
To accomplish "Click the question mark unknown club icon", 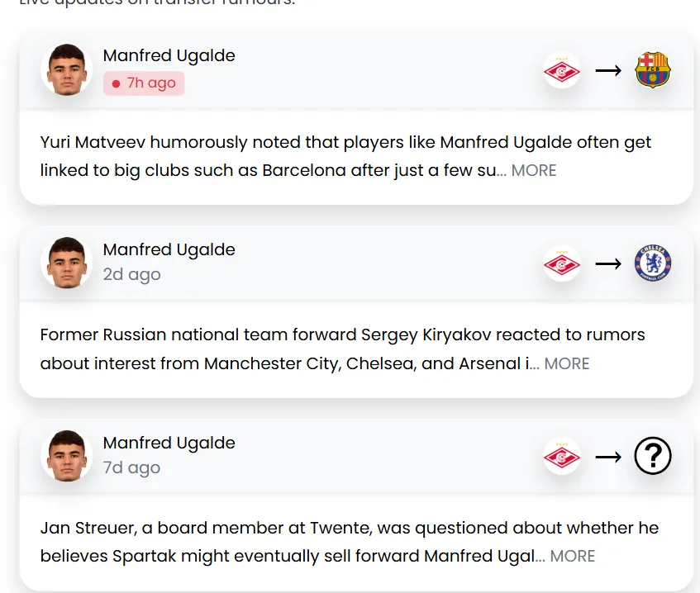I will pos(652,456).
